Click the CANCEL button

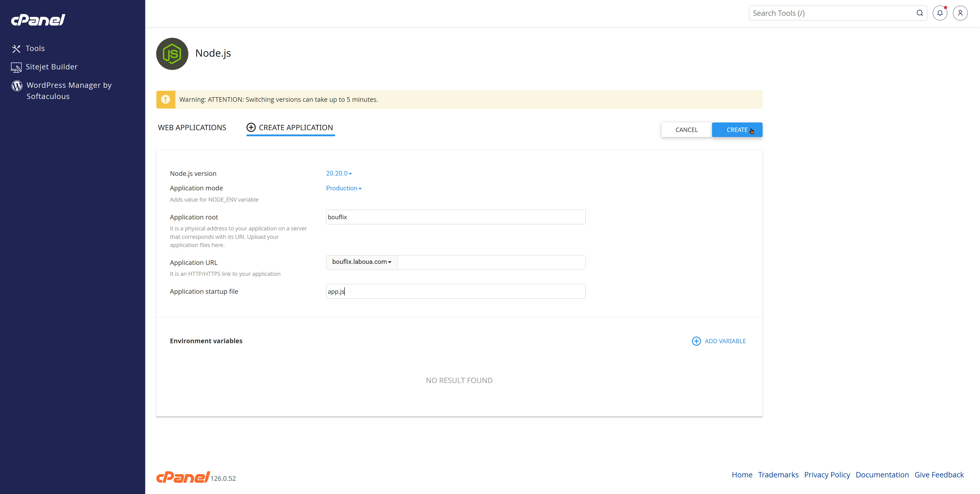tap(686, 130)
